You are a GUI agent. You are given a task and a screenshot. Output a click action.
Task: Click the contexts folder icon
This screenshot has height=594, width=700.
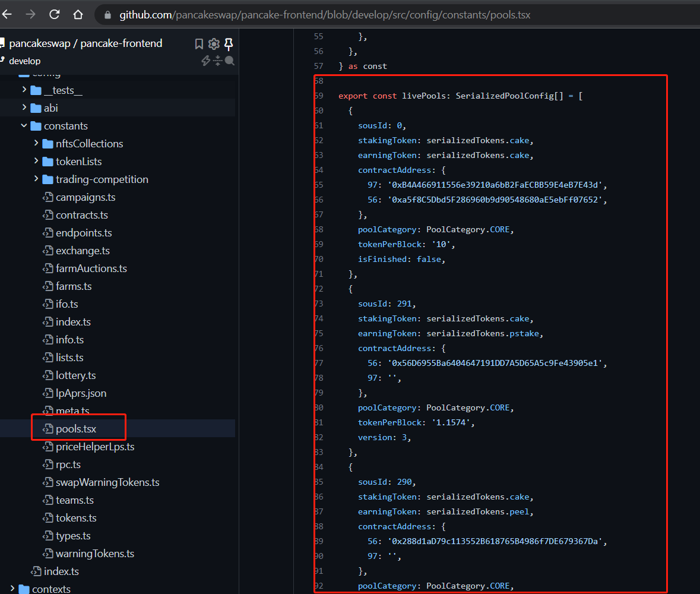pyautogui.click(x=24, y=589)
